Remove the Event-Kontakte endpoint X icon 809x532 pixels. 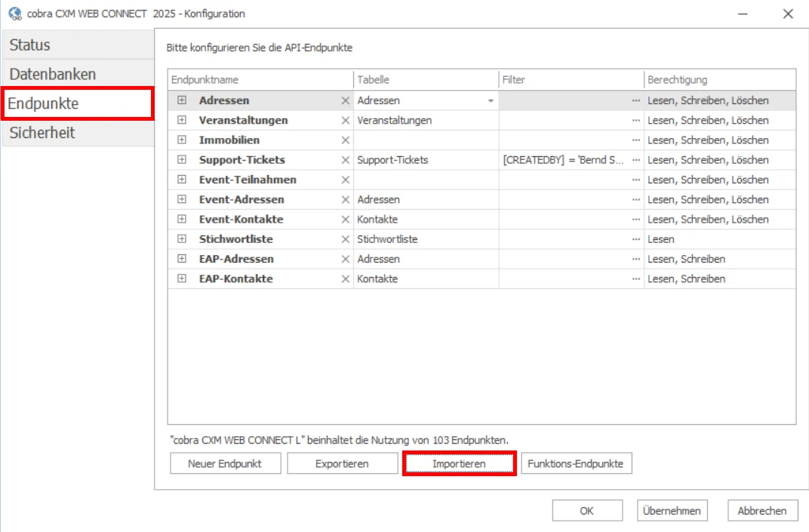tap(345, 220)
